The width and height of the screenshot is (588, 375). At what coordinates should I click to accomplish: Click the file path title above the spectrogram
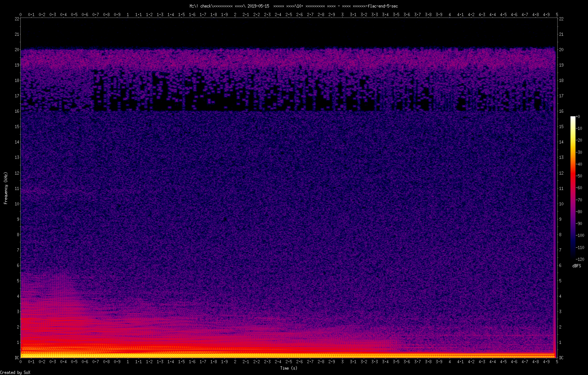(294, 6)
